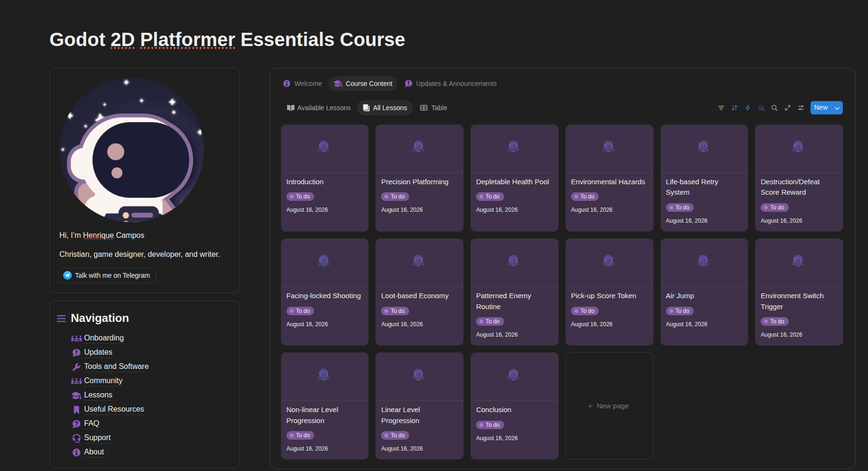
Task: Open the New button dropdown arrow
Action: coord(837,108)
